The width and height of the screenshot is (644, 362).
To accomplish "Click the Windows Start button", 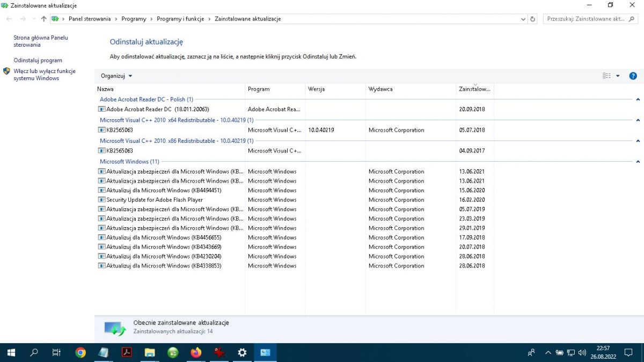I will [11, 353].
